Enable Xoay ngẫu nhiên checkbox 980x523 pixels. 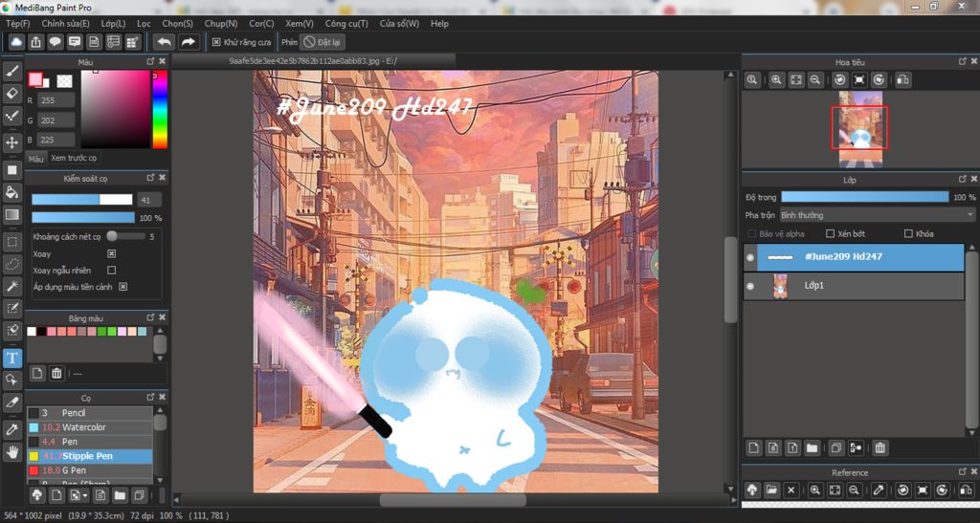click(111, 271)
